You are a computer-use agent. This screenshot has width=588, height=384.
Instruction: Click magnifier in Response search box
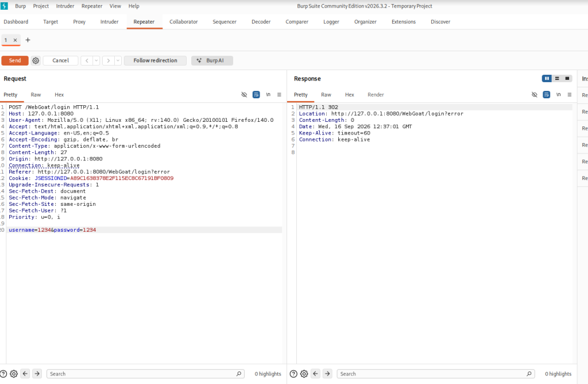click(x=529, y=374)
